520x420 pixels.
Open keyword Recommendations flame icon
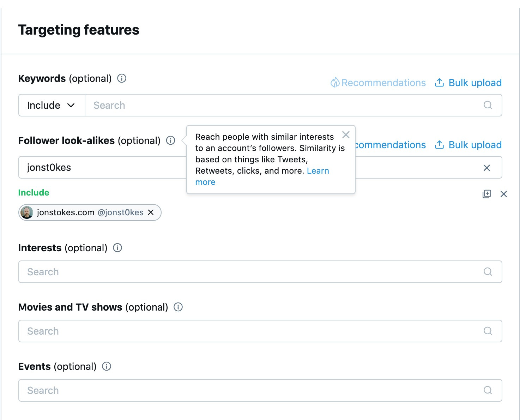point(334,83)
